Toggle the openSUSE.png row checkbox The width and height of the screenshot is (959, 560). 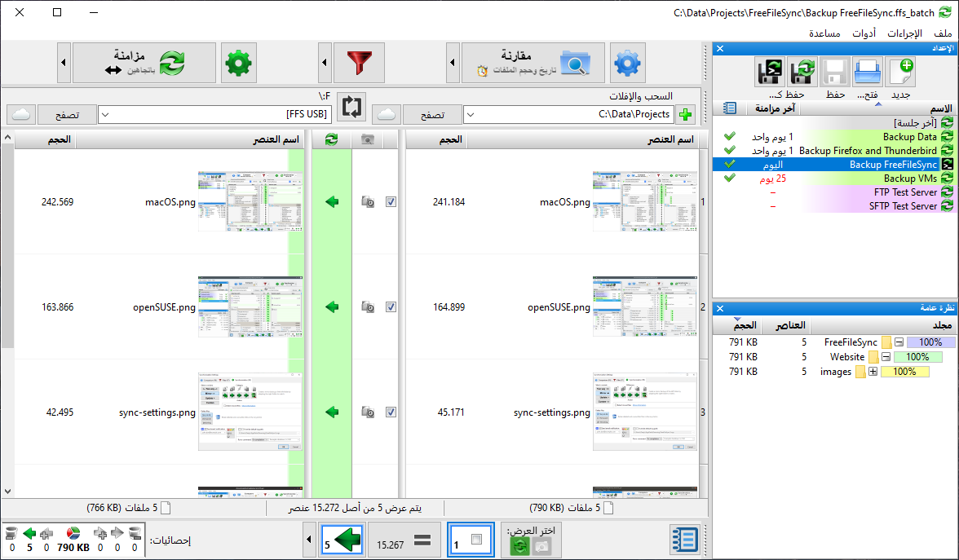tap(391, 307)
